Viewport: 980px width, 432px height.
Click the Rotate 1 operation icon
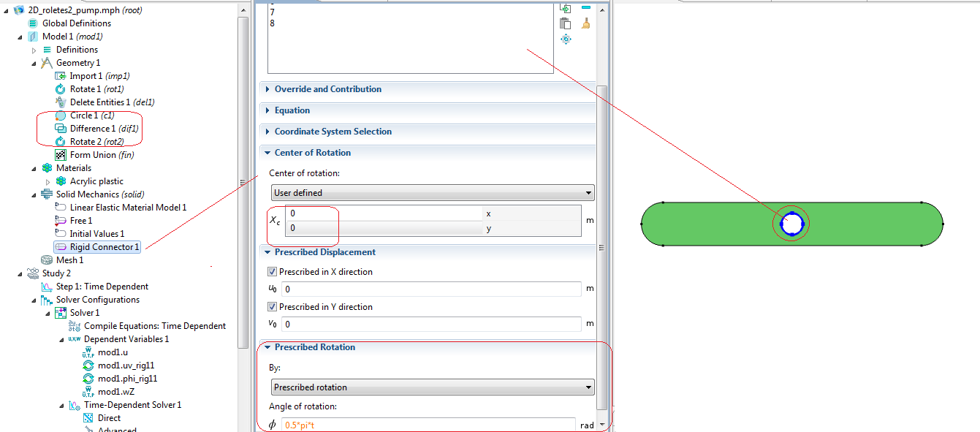point(61,89)
